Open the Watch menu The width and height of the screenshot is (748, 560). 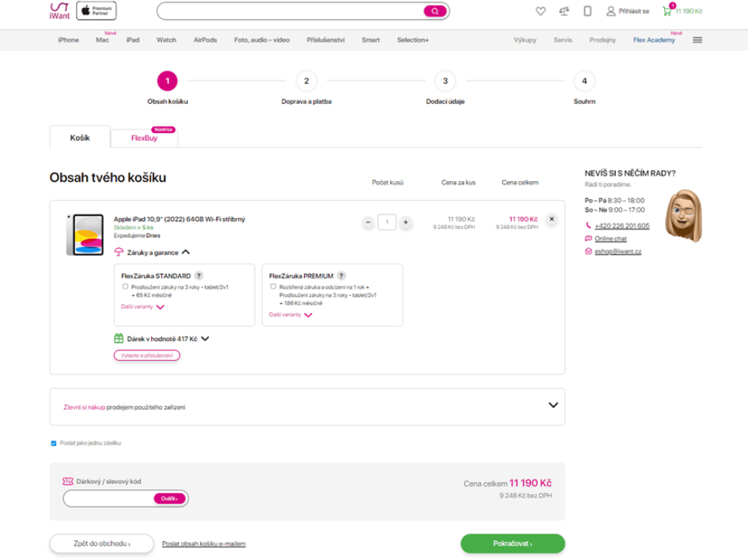pos(167,40)
